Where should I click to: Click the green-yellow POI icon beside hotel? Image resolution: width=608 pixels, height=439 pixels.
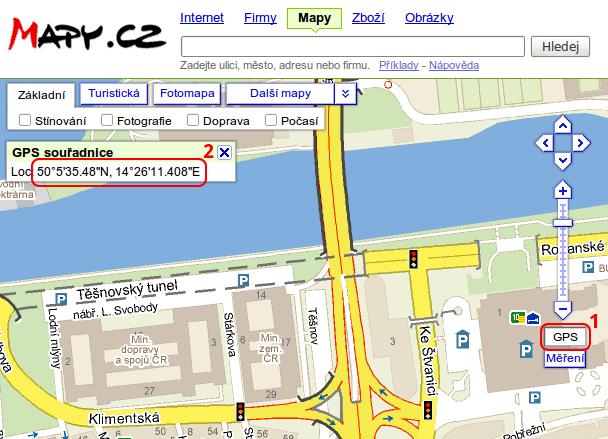coord(518,318)
